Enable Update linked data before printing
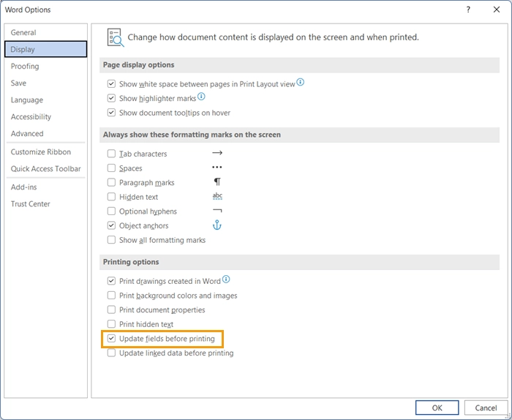 [111, 353]
